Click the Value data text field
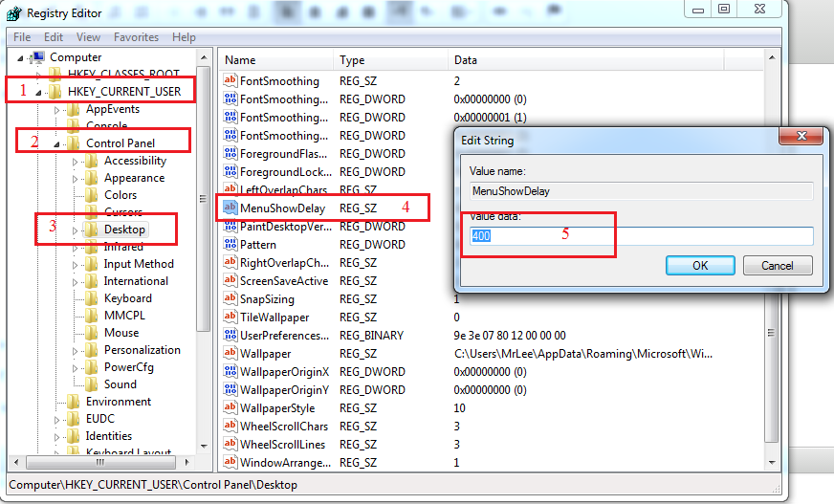This screenshot has height=504, width=834. pyautogui.click(x=641, y=236)
